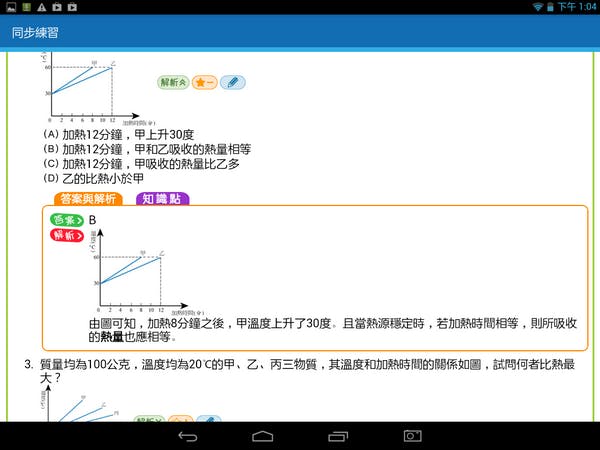This screenshot has height=450, width=600.
Task: Select option (C) 甲吸收的熱量比乙多
Action: pos(141,164)
